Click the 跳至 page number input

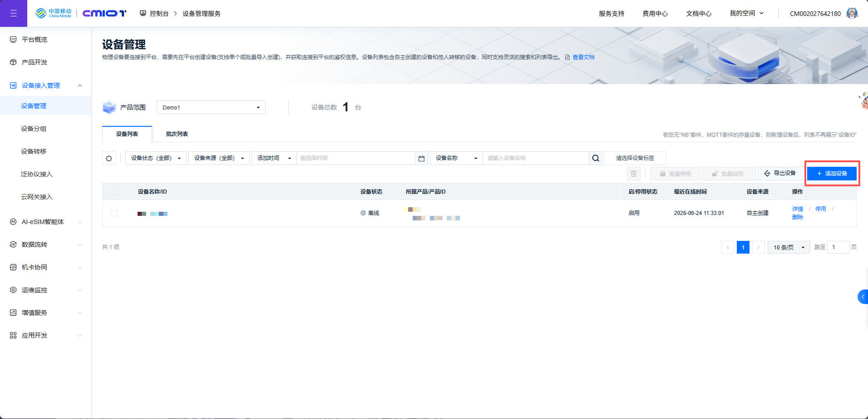tap(838, 247)
